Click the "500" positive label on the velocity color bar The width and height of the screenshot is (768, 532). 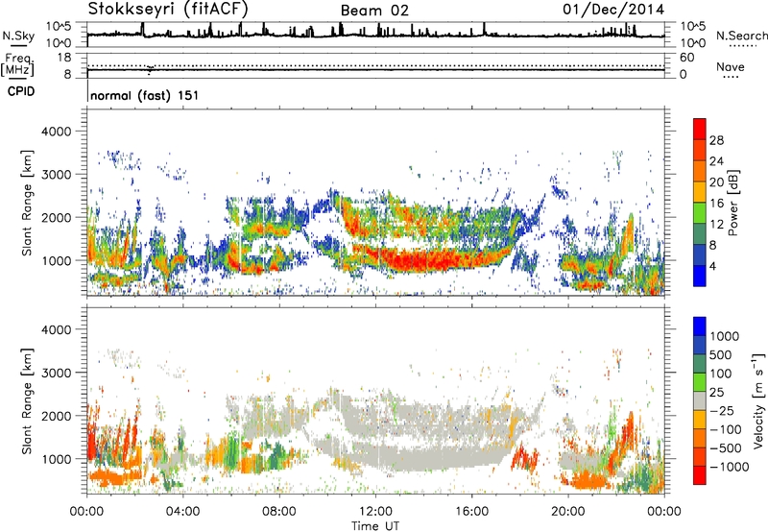point(721,354)
